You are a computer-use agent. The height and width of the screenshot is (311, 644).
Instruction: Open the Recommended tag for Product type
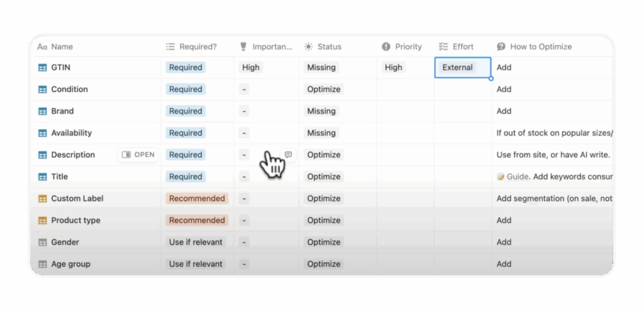tap(196, 221)
